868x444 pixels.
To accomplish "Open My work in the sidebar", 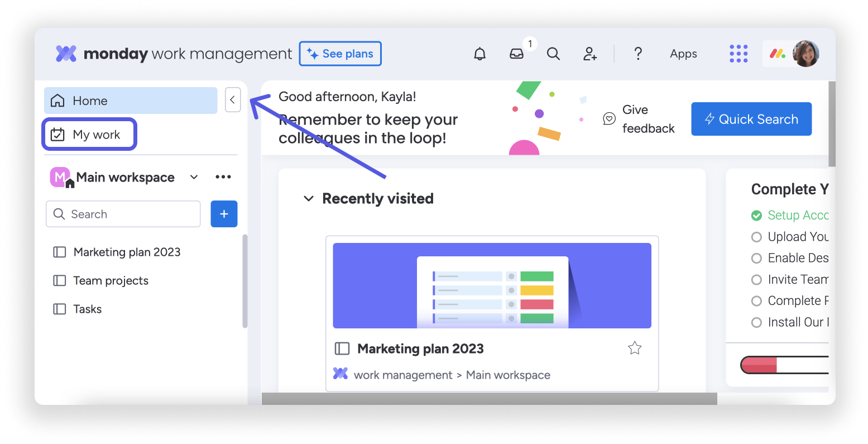I will click(89, 134).
